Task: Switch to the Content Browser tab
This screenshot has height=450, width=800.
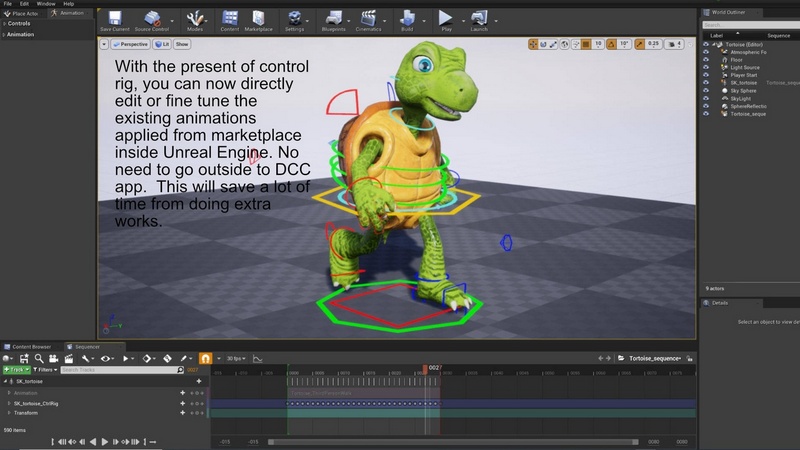Action: point(30,347)
